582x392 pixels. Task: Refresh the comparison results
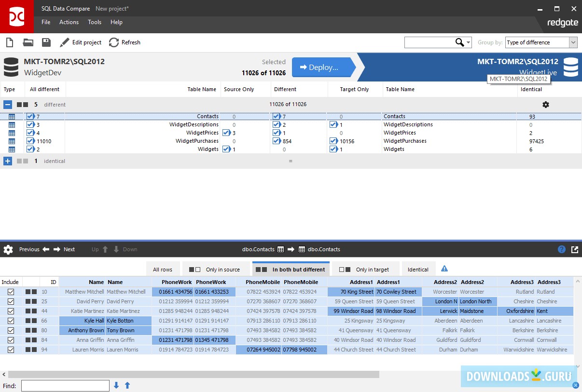click(125, 42)
